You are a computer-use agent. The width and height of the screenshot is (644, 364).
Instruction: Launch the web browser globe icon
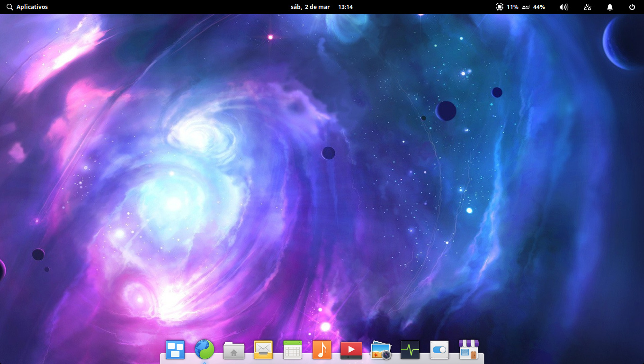(x=205, y=350)
